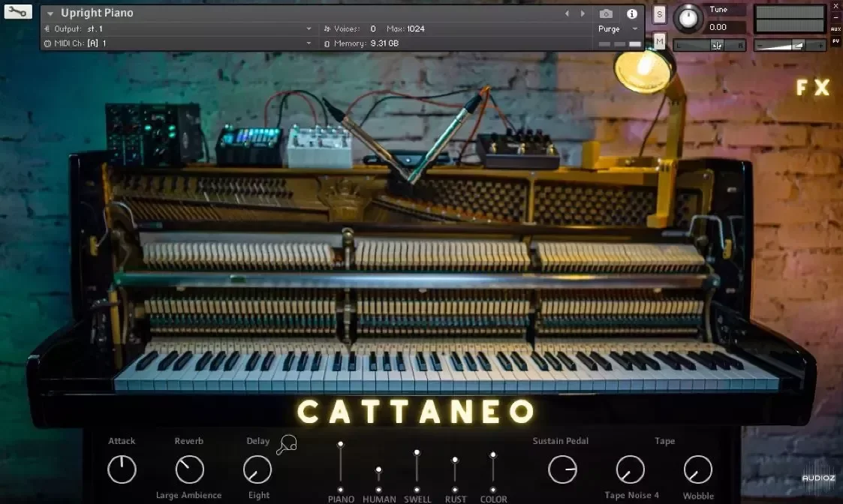The image size is (843, 504).
Task: Click the volume slider minus sign
Action: tap(760, 46)
